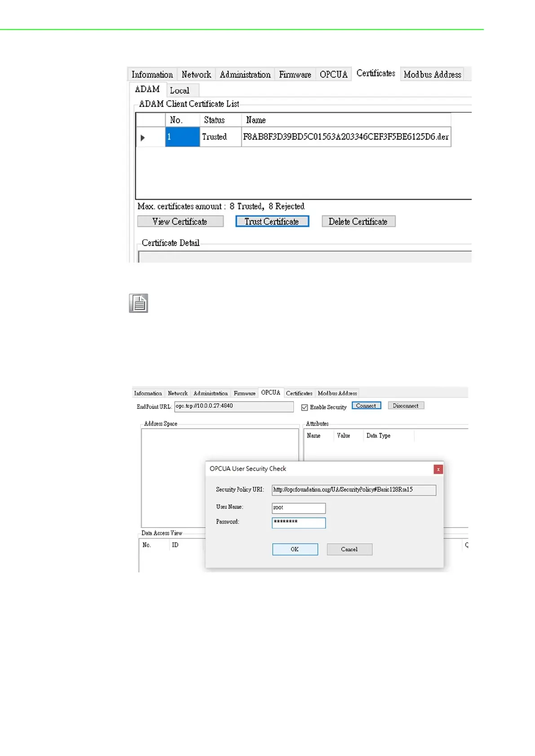The image size is (535, 756).
Task: Click Cancel in Security Check dialog
Action: click(x=349, y=549)
